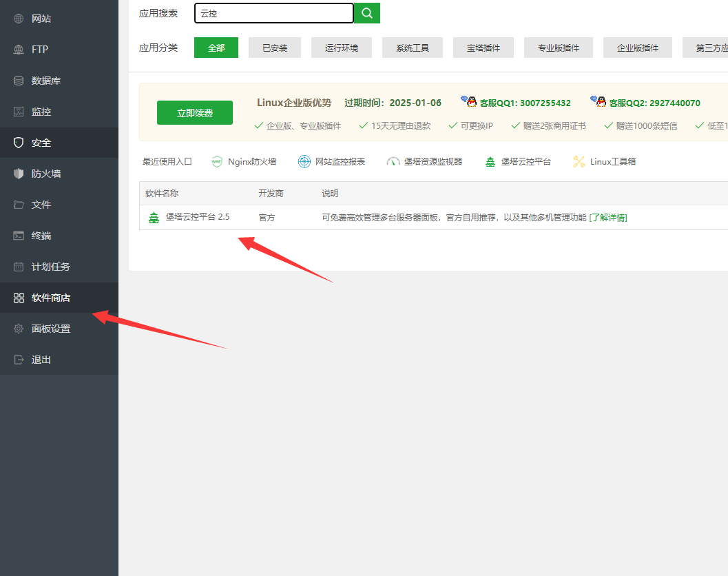Image resolution: width=728 pixels, height=576 pixels.
Task: Click the 立即续费 renew button
Action: point(194,113)
